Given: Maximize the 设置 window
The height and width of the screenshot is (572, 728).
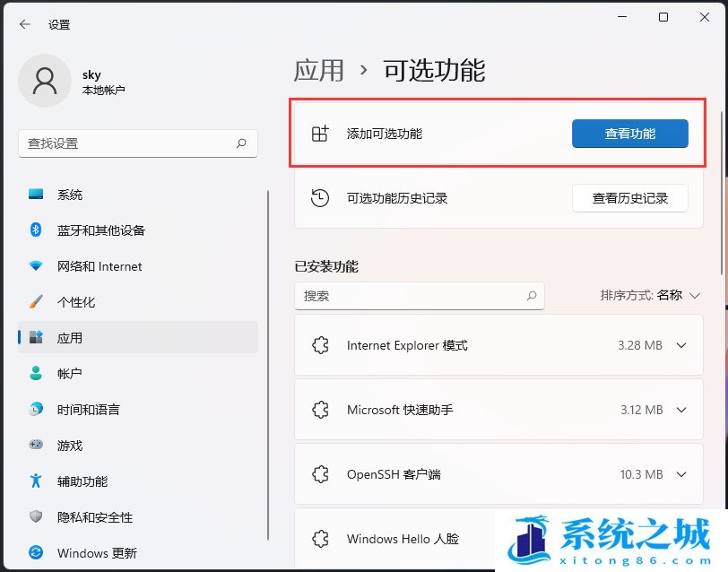Looking at the screenshot, I should click(x=663, y=17).
